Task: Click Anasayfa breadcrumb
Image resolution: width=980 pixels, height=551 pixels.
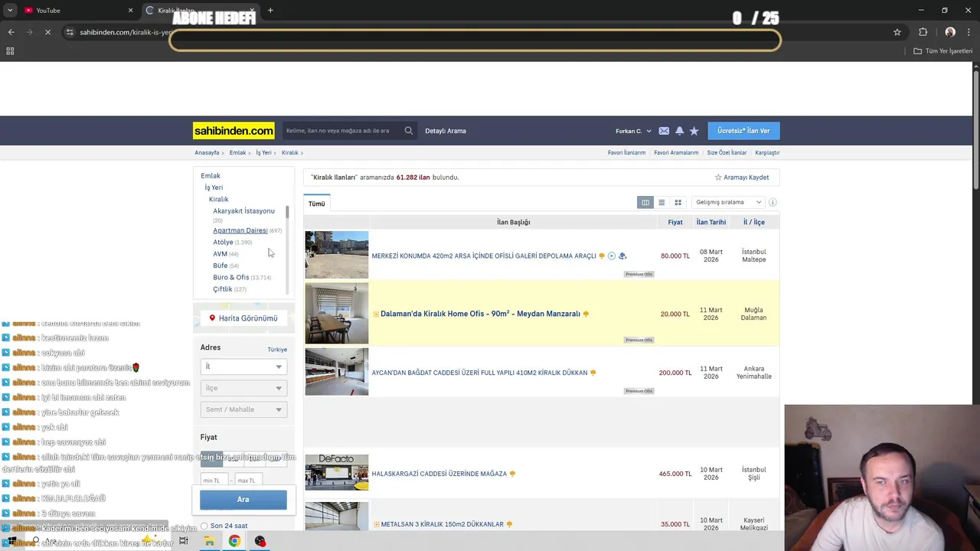Action: click(x=207, y=152)
